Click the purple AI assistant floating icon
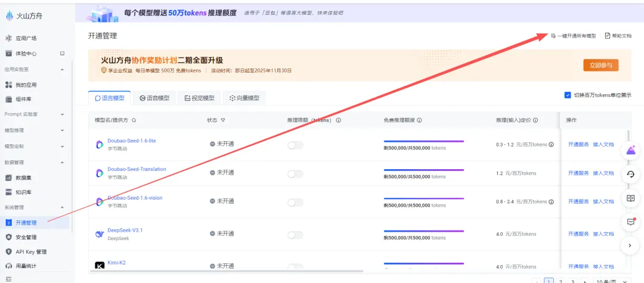 click(x=630, y=151)
